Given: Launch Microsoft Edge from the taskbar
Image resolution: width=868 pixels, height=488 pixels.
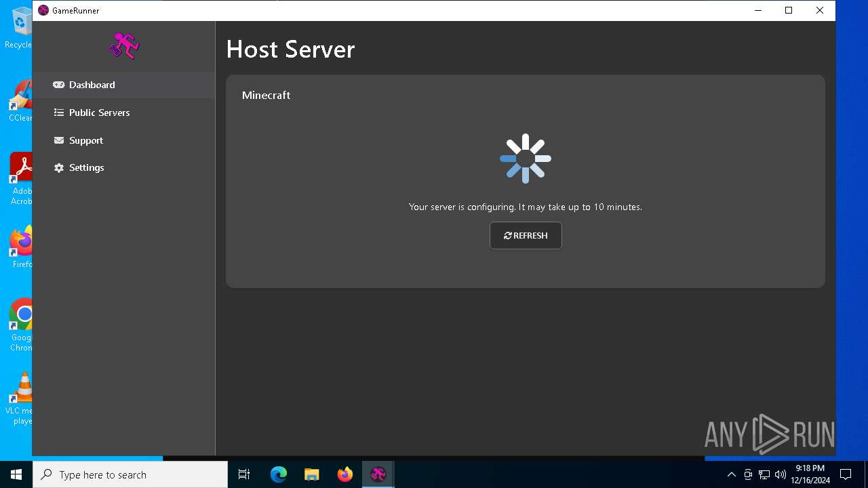Looking at the screenshot, I should (279, 474).
